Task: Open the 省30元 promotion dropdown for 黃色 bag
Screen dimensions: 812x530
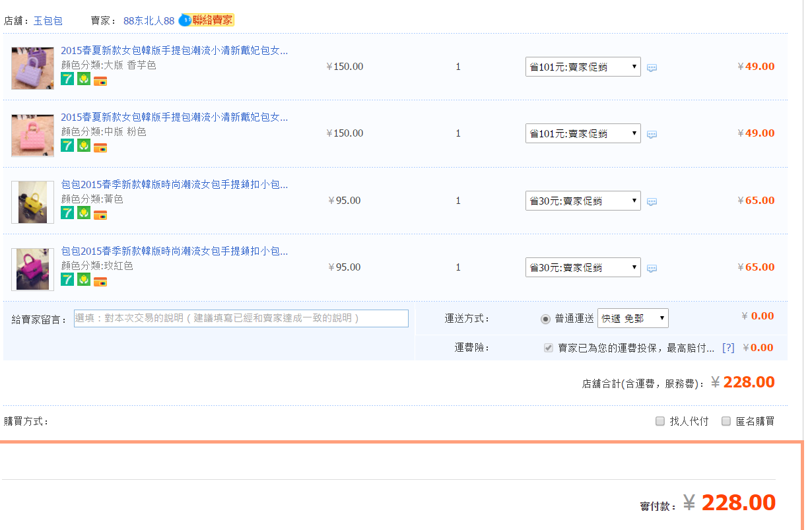Action: pyautogui.click(x=583, y=201)
